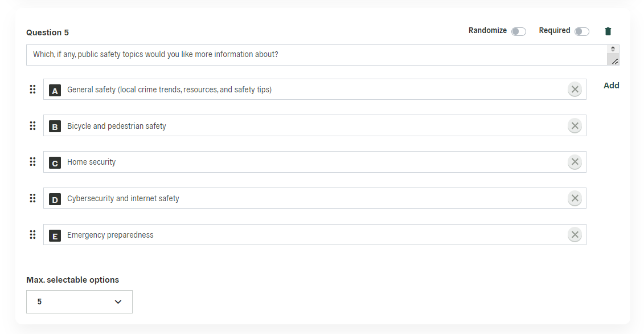Click the question text field
644x334 pixels.
coord(317,55)
